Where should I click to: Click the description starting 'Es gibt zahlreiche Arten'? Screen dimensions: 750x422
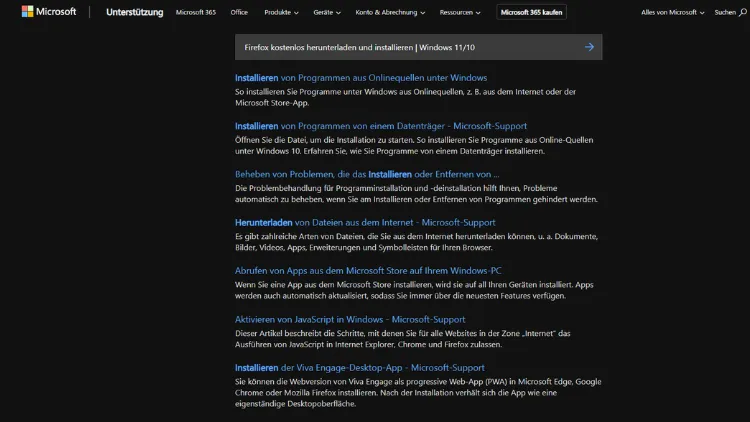[x=416, y=242]
